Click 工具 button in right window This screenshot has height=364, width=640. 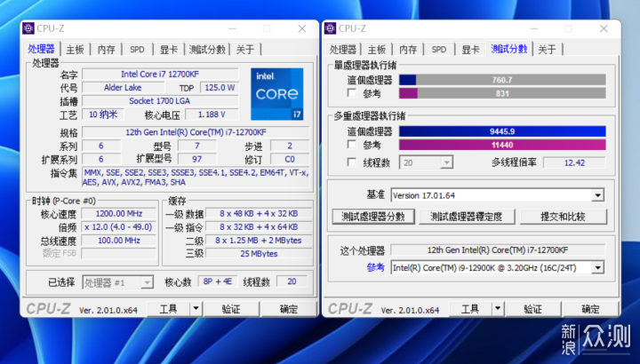point(470,309)
